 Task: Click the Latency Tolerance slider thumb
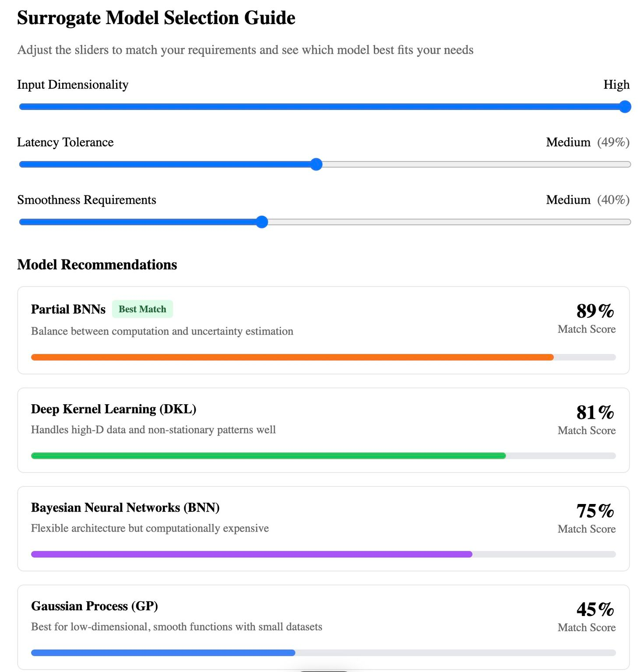pyautogui.click(x=316, y=164)
